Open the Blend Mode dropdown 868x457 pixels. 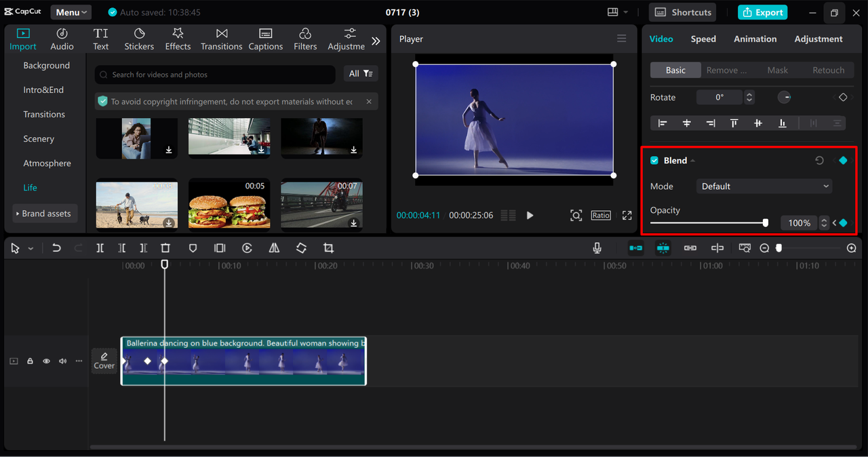764,186
